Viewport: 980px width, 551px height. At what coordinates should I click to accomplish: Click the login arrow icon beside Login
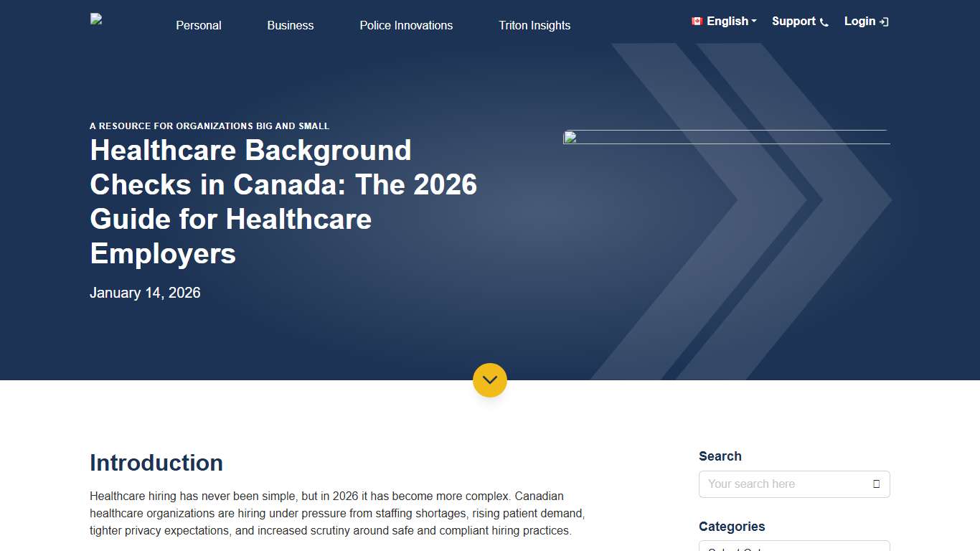(x=884, y=22)
